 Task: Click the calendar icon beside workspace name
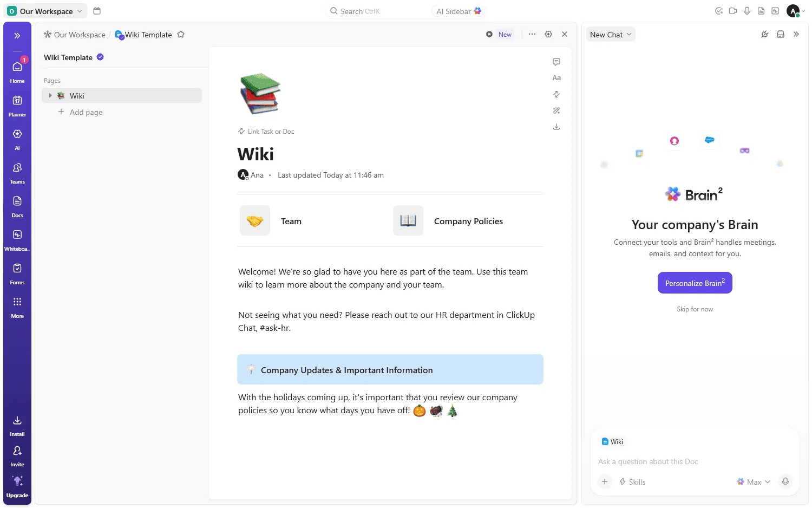97,11
